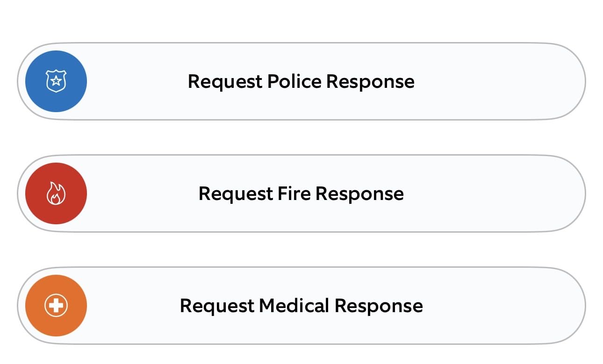
Task: Click the "Request Medical Response" text label
Action: pos(301,306)
